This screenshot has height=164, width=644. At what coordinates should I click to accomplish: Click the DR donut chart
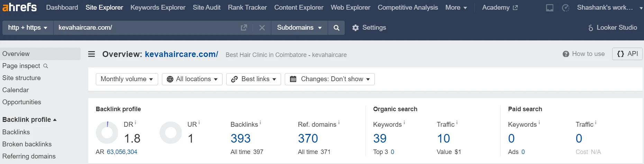point(107,133)
